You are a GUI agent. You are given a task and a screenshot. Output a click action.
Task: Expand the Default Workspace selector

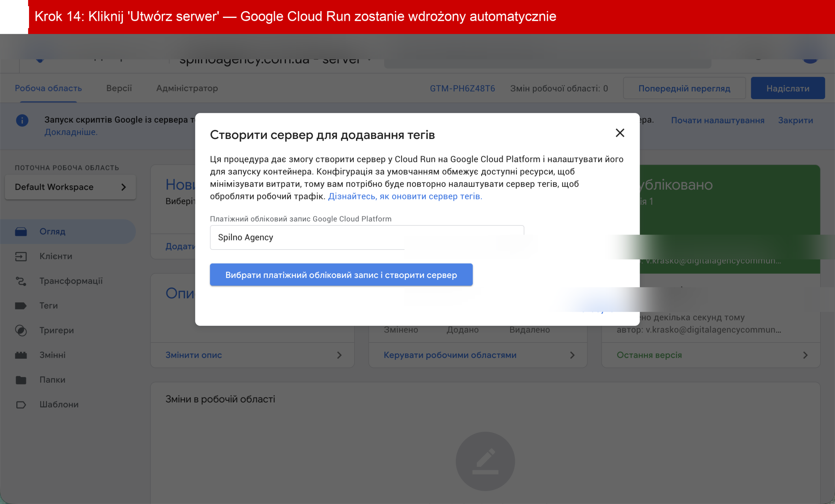(x=70, y=187)
